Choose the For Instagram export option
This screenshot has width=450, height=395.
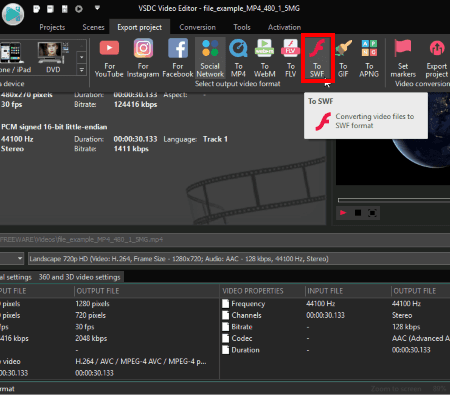tap(143, 58)
